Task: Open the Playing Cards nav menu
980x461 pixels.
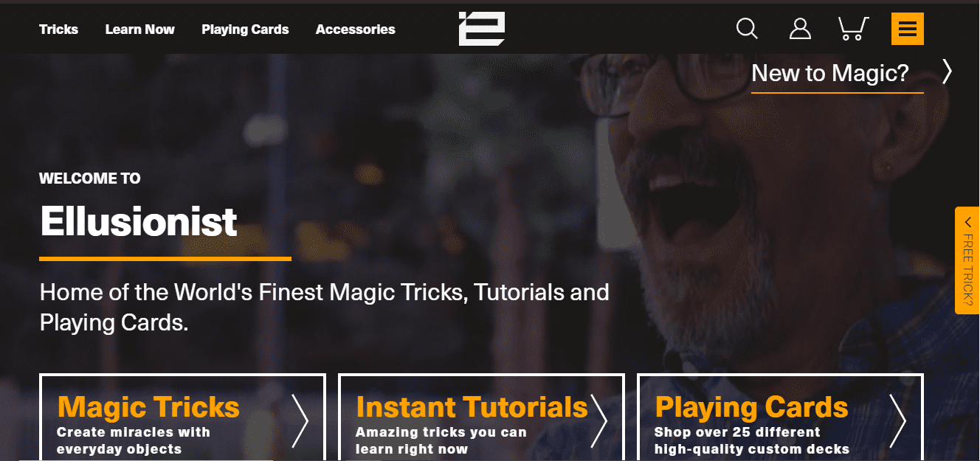Action: [x=245, y=30]
